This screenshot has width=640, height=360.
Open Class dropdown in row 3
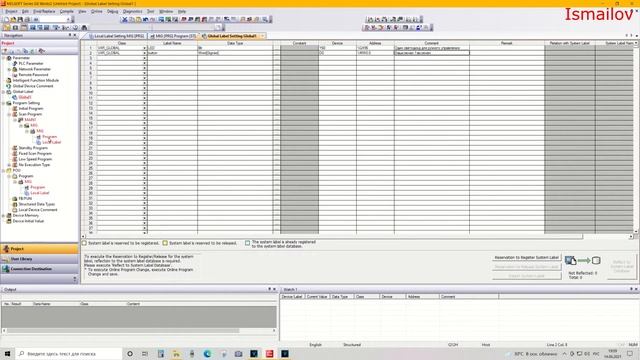[144, 58]
